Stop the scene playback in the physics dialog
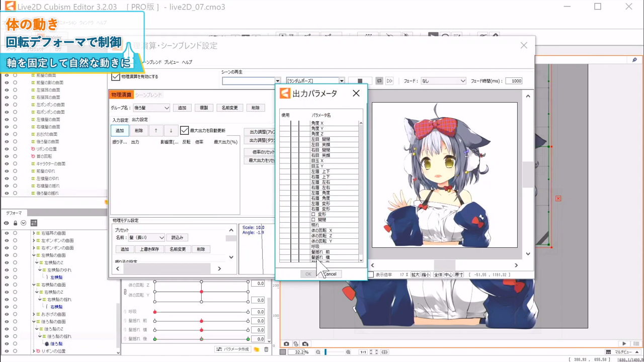 360,81
